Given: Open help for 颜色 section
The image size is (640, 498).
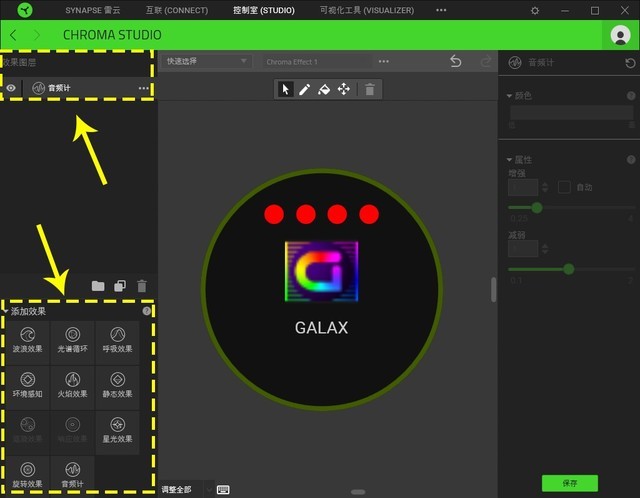Looking at the screenshot, I should [631, 96].
